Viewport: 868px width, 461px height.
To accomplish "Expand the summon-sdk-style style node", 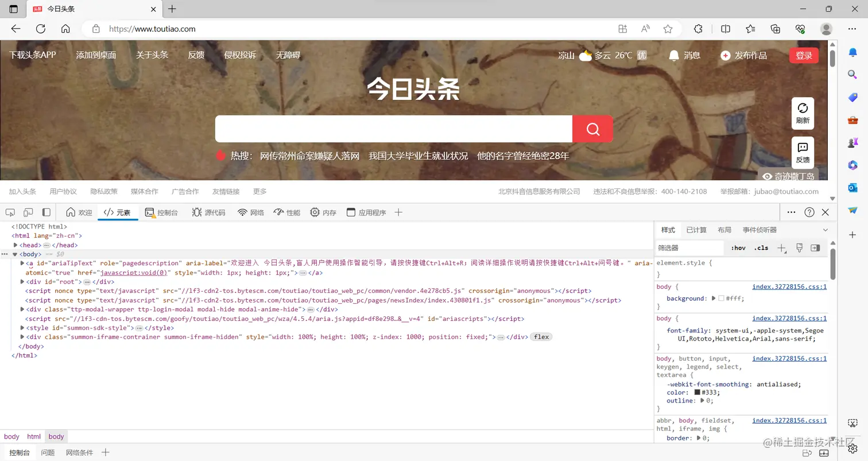I will pyautogui.click(x=22, y=328).
